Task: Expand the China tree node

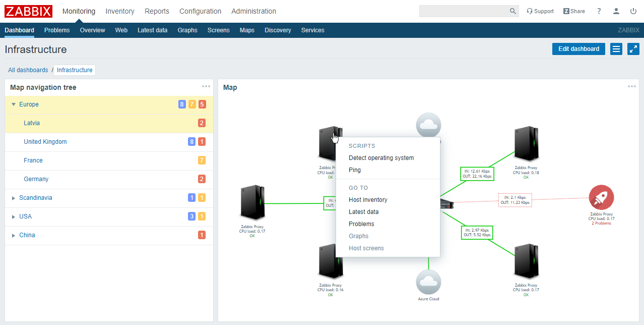Action: click(x=14, y=235)
